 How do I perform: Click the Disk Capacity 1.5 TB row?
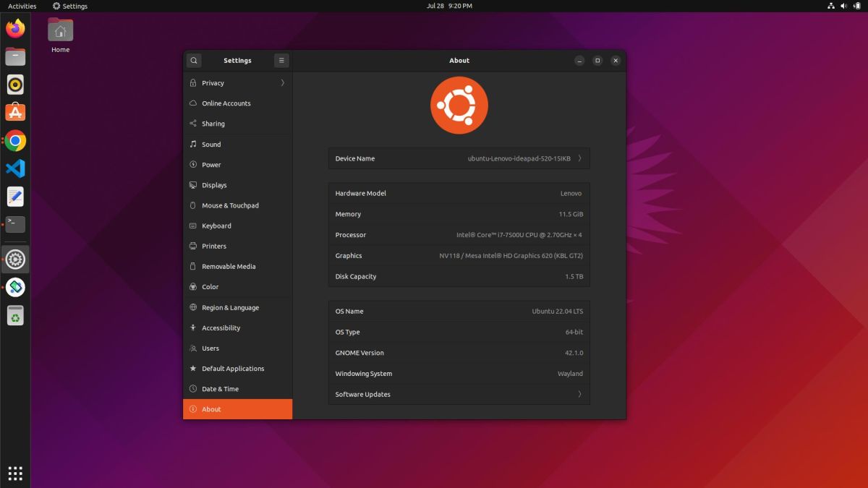click(x=459, y=276)
